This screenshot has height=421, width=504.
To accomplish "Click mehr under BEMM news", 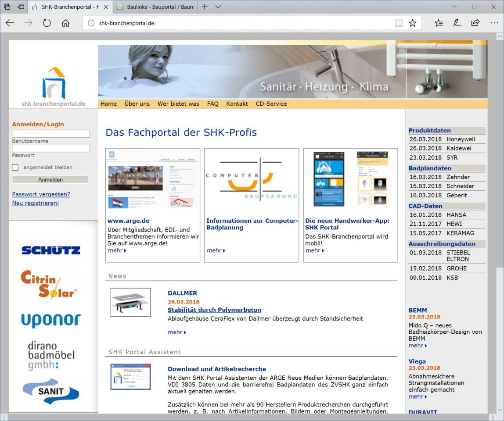I will (418, 346).
